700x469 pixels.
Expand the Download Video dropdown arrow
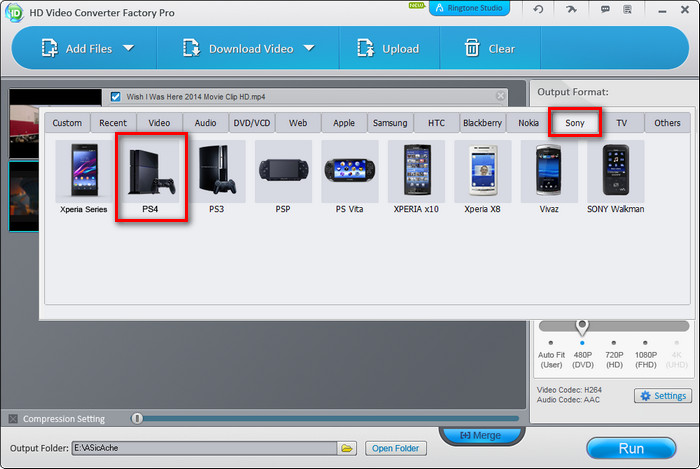tap(309, 48)
